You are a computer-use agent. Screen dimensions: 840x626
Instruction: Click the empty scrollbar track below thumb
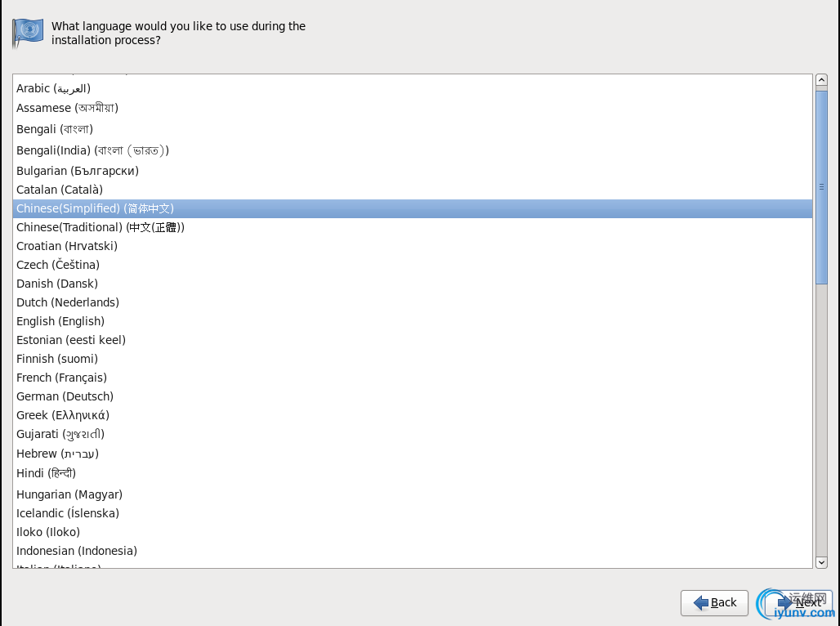[821, 420]
